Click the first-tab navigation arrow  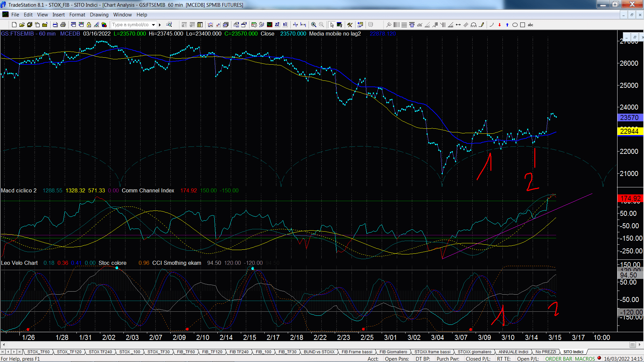(x=3, y=352)
